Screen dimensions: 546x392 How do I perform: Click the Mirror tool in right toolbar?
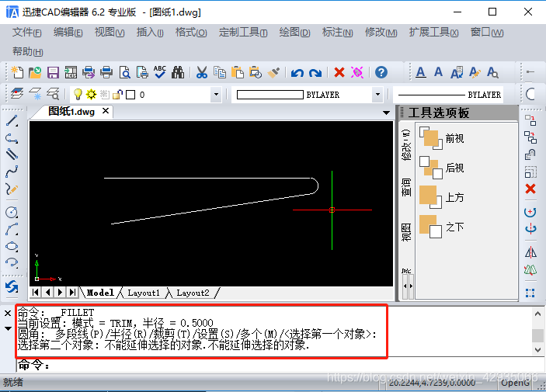click(x=530, y=252)
